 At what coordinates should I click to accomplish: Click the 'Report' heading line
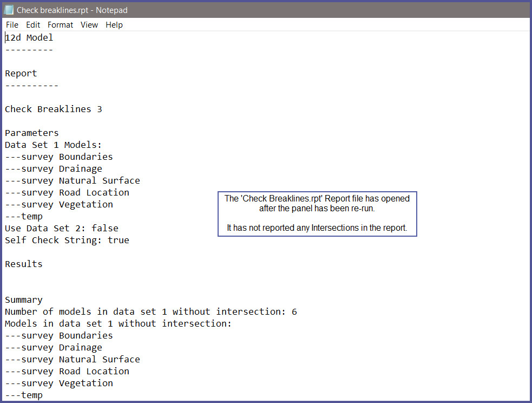point(21,73)
